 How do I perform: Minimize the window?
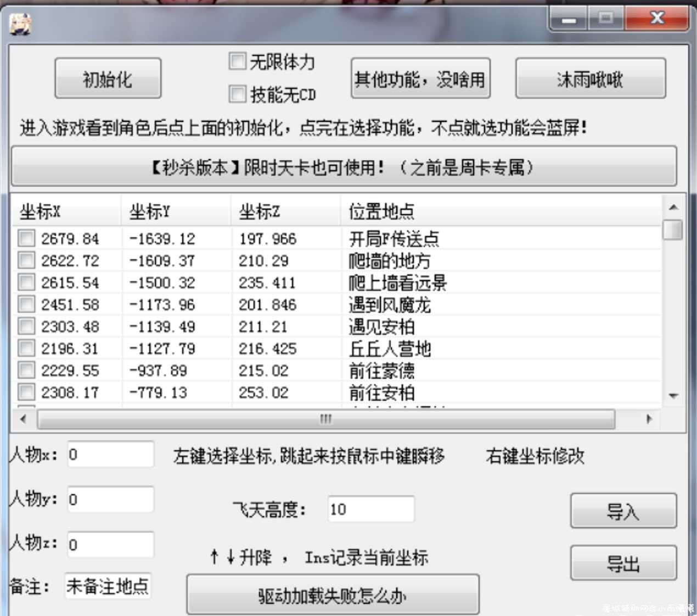pos(569,18)
